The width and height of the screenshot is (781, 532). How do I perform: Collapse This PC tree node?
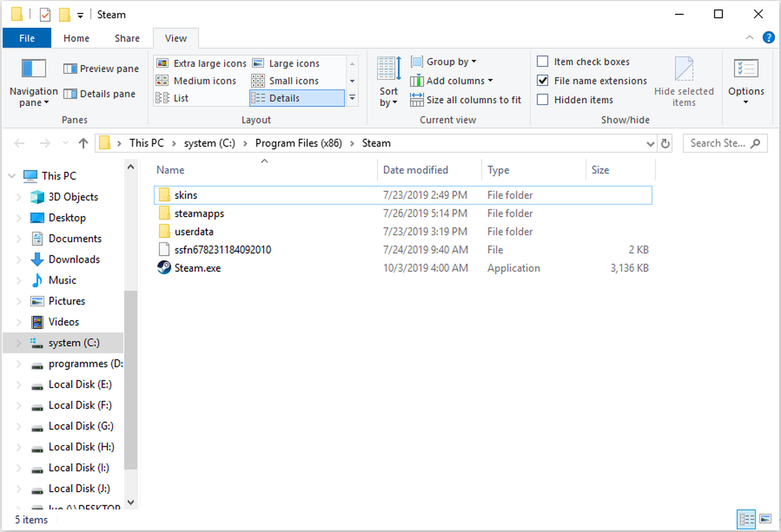coord(12,176)
